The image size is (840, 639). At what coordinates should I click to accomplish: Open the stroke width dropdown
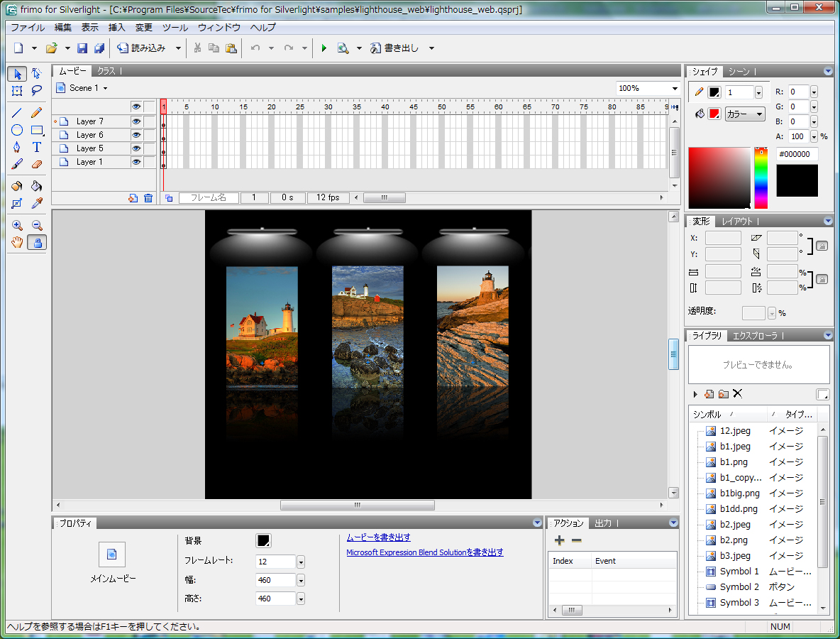pos(758,93)
